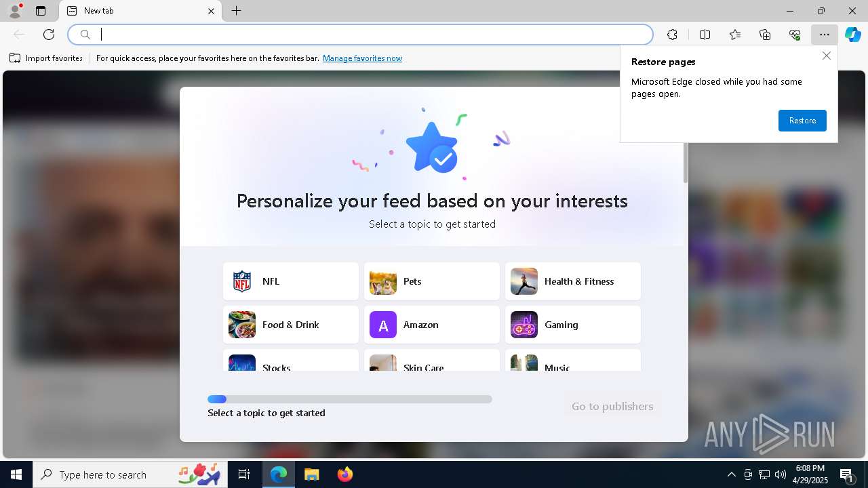Select the Stocks topic

291,361
